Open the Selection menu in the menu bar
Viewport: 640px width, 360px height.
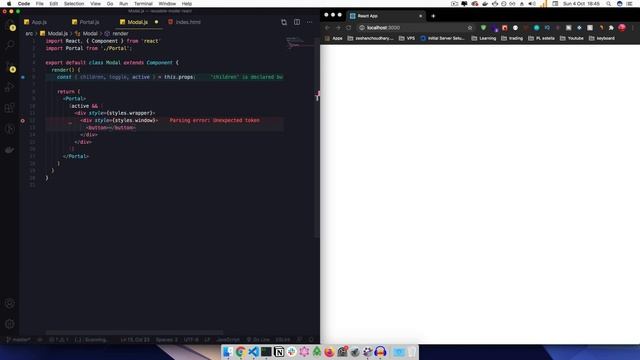tap(74, 4)
